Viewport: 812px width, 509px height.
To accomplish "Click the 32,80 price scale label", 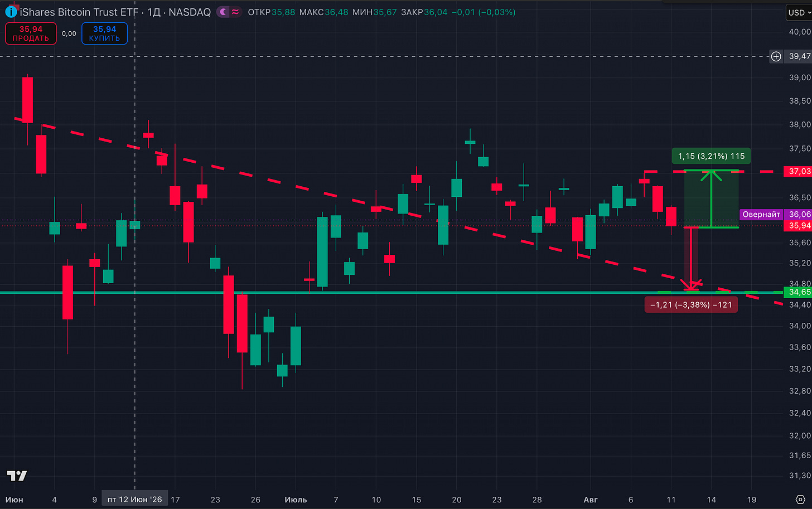I will point(800,391).
